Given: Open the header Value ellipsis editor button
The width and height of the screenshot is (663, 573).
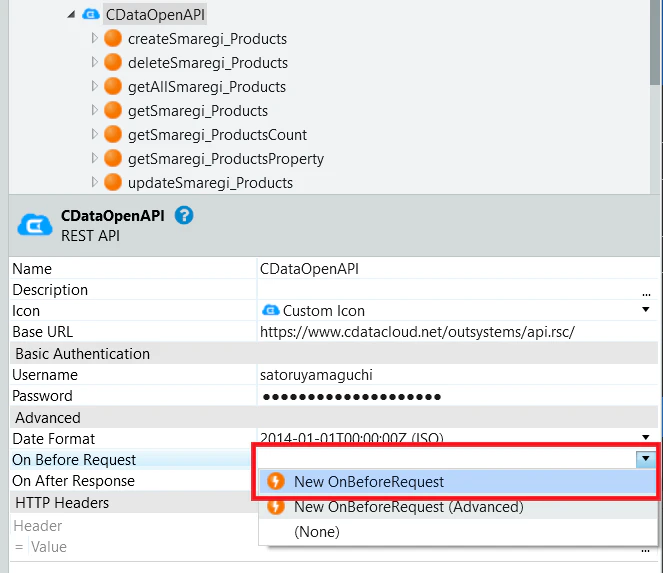Looking at the screenshot, I should [x=645, y=550].
